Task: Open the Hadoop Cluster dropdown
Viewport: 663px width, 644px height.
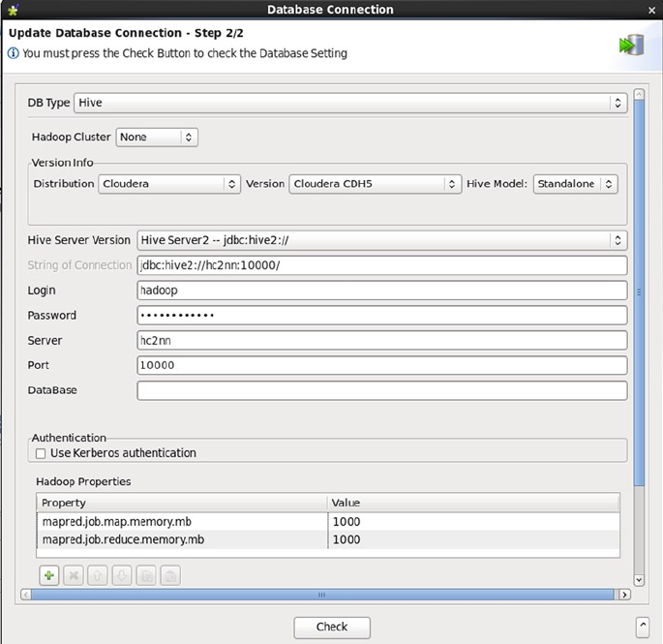Action: click(x=157, y=138)
